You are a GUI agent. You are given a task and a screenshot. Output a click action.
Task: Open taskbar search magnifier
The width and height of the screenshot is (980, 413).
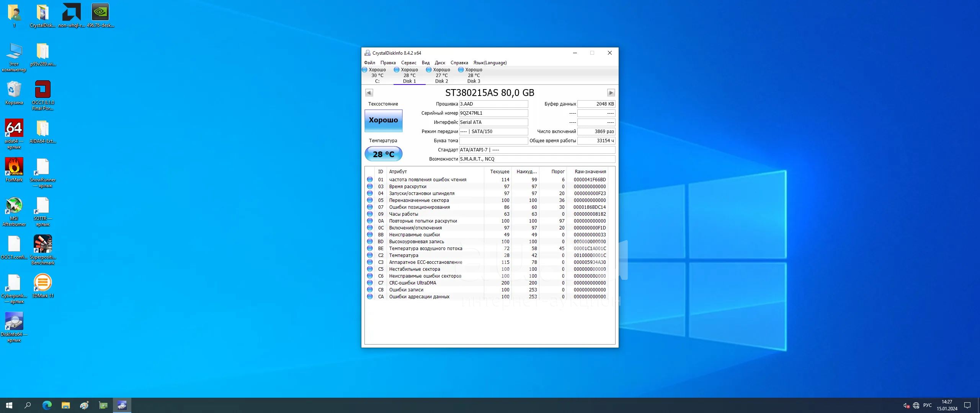click(28, 405)
